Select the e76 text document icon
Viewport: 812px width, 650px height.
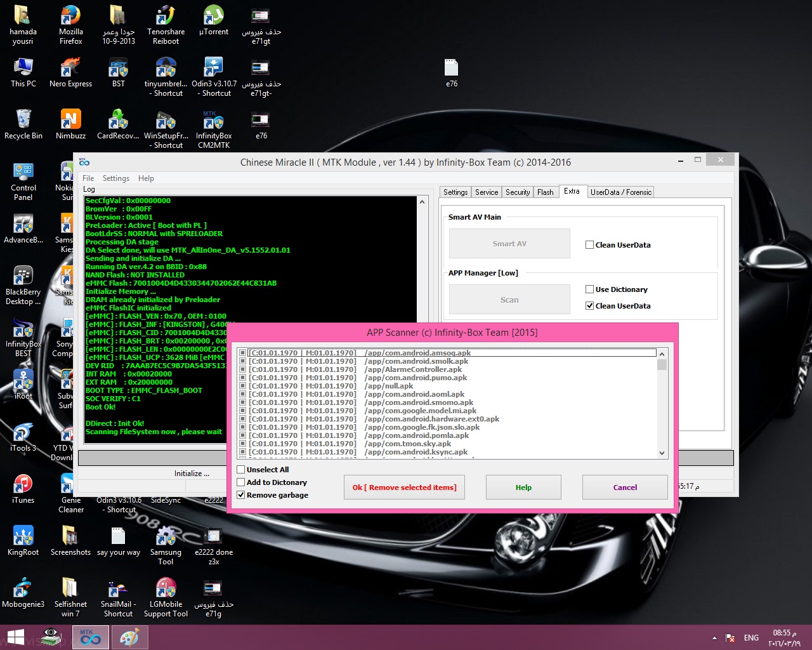(x=451, y=72)
